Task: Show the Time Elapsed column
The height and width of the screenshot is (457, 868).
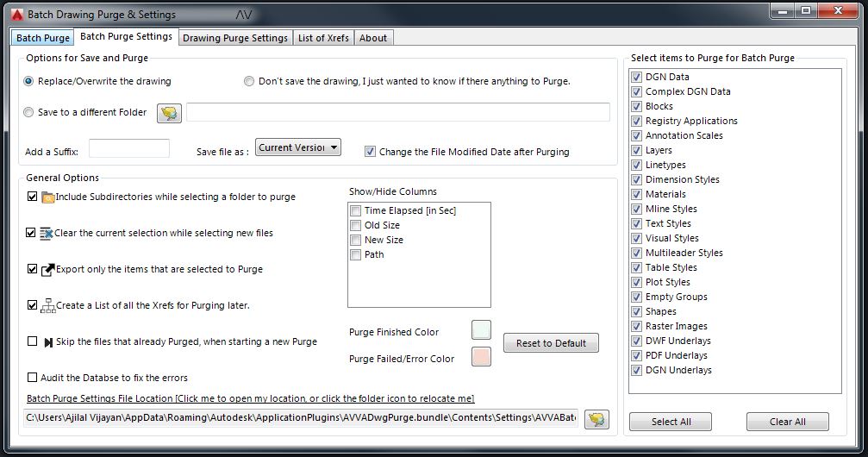Action: [356, 210]
